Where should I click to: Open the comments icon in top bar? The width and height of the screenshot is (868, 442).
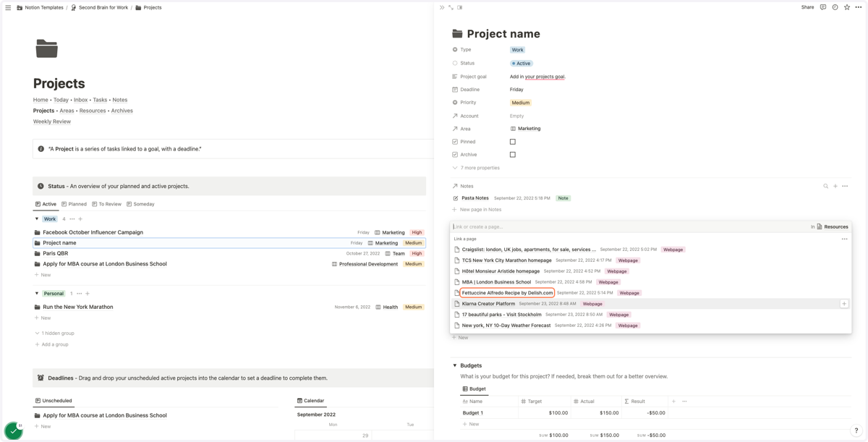[823, 7]
